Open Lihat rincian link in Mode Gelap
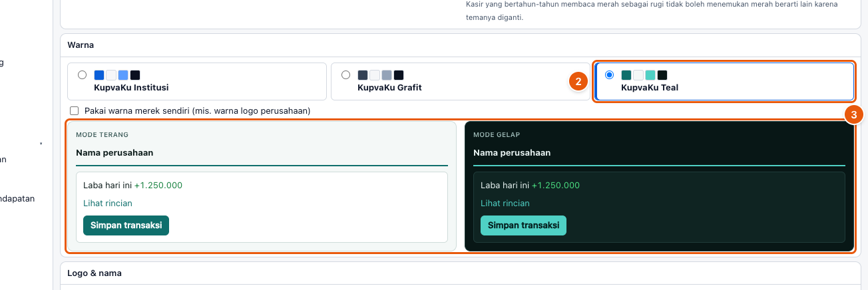The height and width of the screenshot is (290, 868). pyautogui.click(x=505, y=204)
